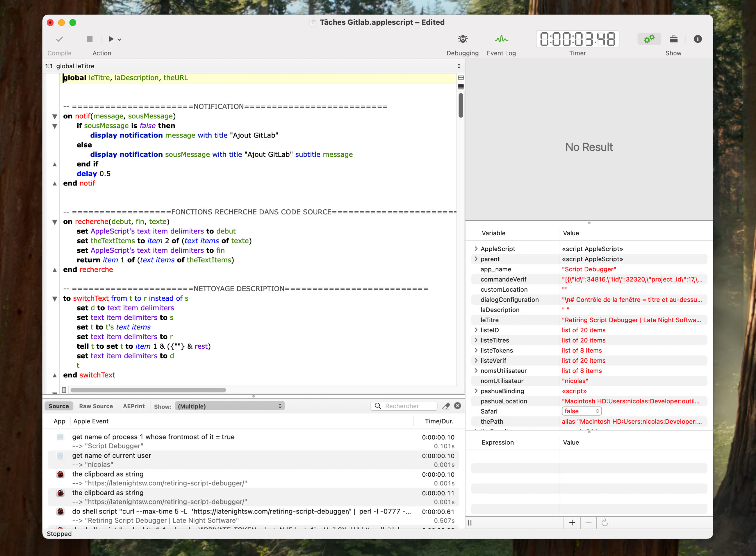Expand the listeID variable
The image size is (756, 556).
tap(476, 330)
